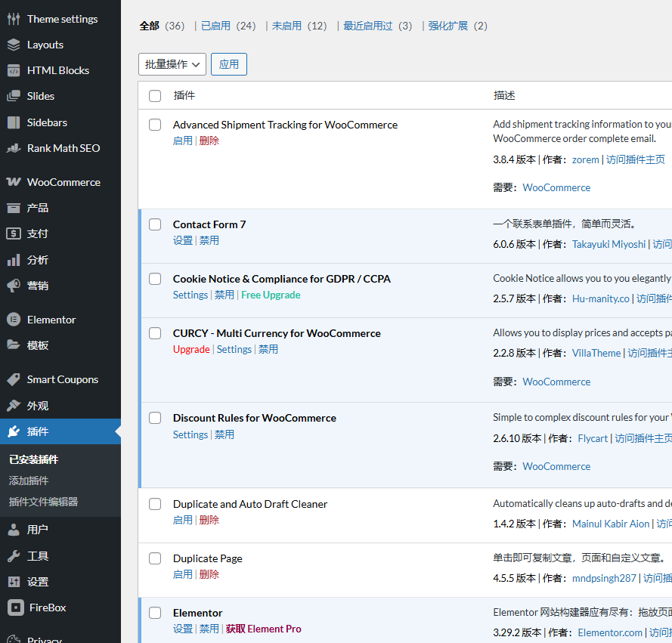Click the Elementor circle logo icon
Viewport: 672px width, 643px height.
coord(14,320)
